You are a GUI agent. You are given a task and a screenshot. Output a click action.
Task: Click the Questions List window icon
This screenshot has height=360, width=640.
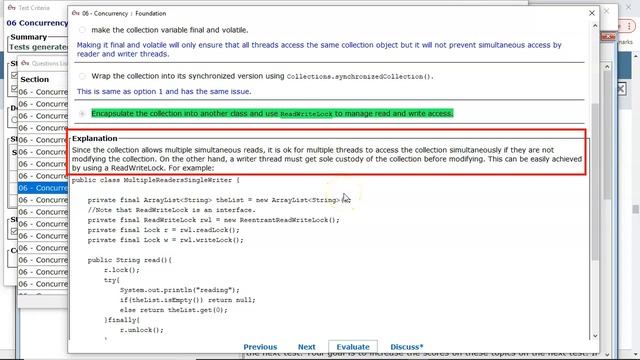point(25,63)
